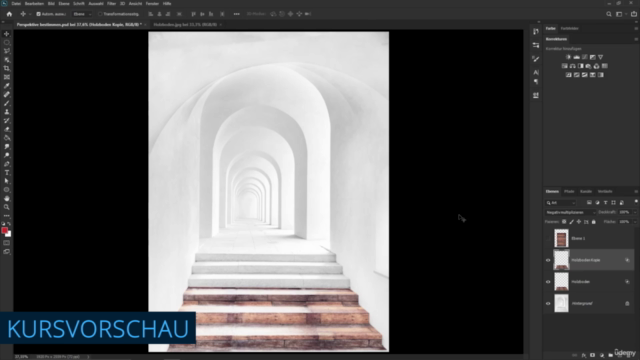Viewport: 640px width, 360px height.
Task: Select the Eyedropper tool
Action: pos(7,86)
